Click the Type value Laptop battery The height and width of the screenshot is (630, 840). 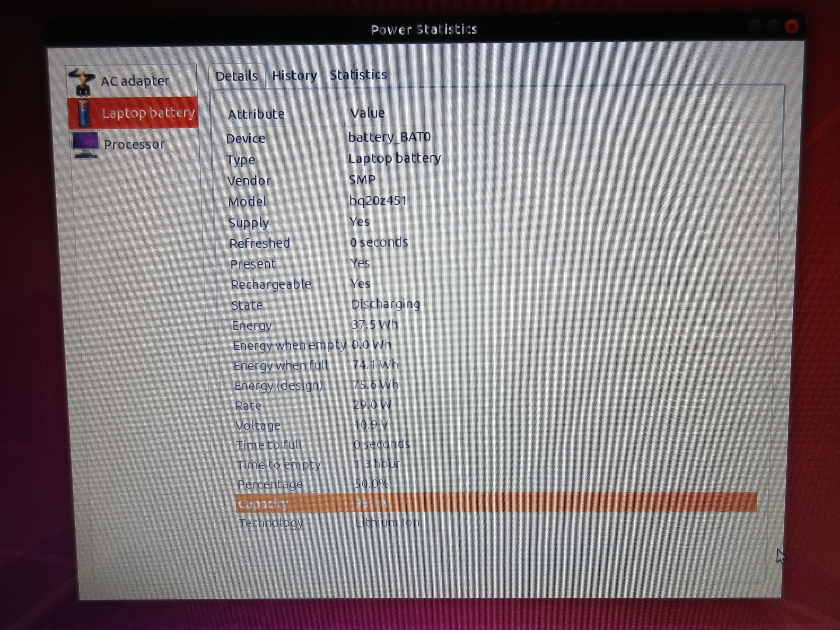tap(395, 158)
